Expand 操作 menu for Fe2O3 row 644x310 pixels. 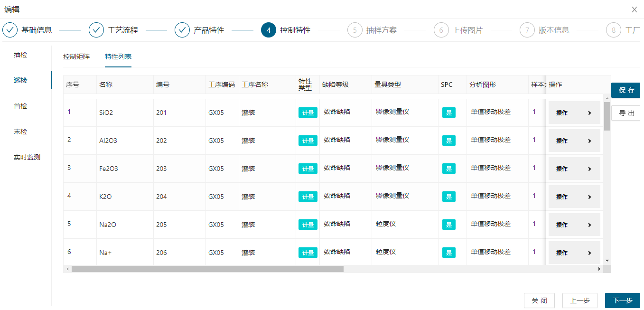(x=574, y=169)
